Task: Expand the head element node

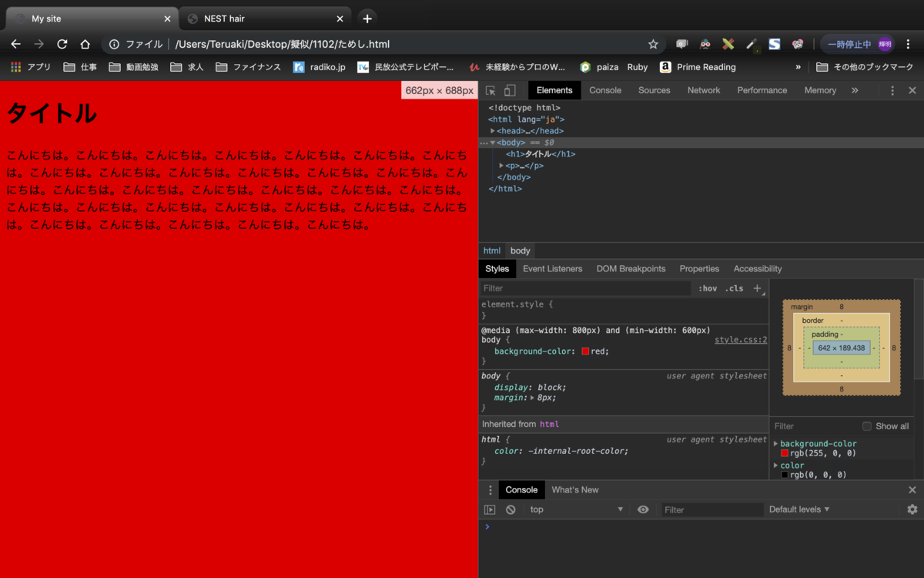Action: coord(493,131)
